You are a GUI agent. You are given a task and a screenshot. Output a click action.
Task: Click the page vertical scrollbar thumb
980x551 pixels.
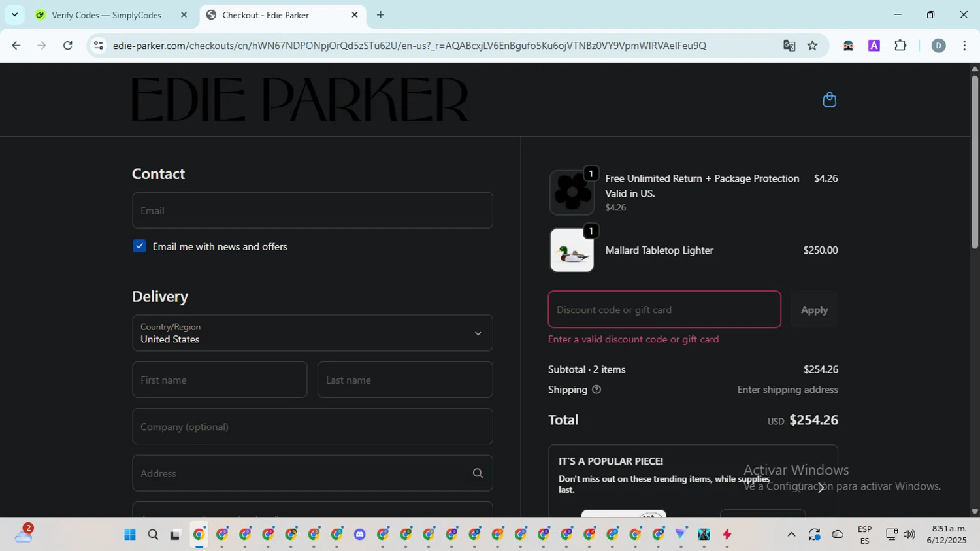(x=974, y=162)
